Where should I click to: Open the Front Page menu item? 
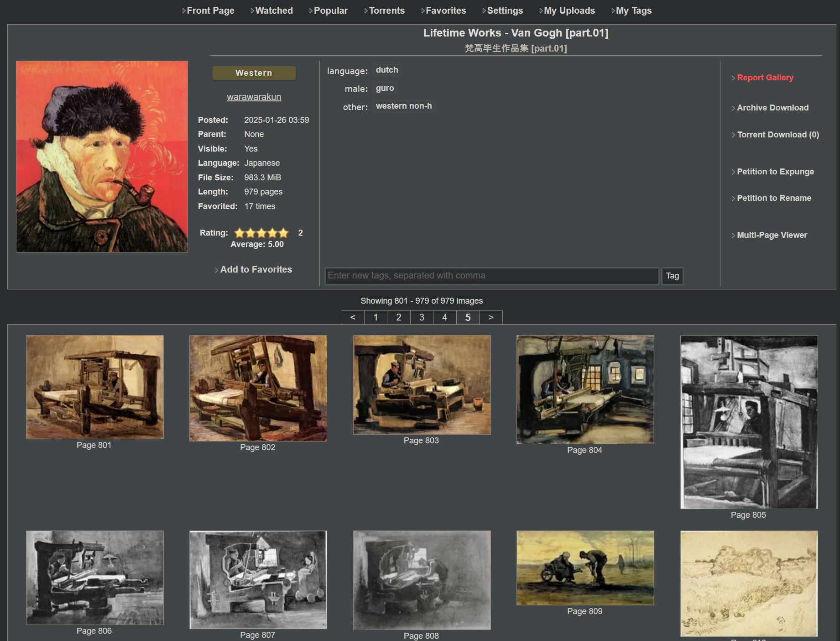pyautogui.click(x=210, y=11)
